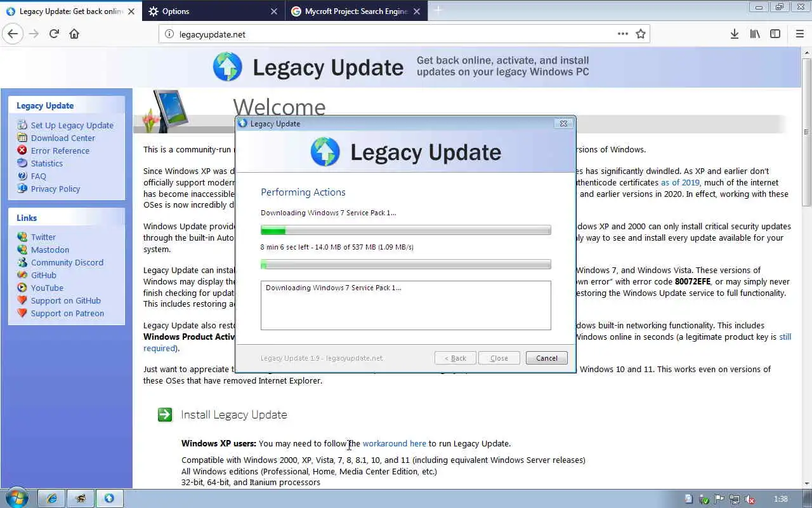
Task: Click the GitHub link icon
Action: pos(22,275)
